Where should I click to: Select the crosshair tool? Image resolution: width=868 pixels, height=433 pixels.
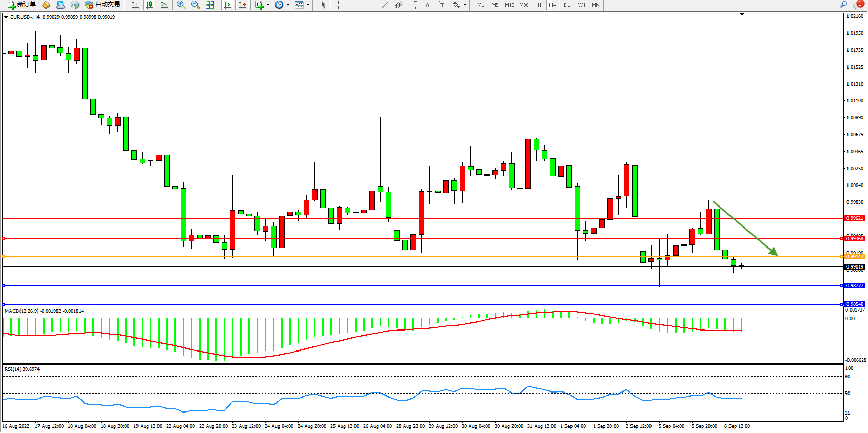click(x=339, y=5)
